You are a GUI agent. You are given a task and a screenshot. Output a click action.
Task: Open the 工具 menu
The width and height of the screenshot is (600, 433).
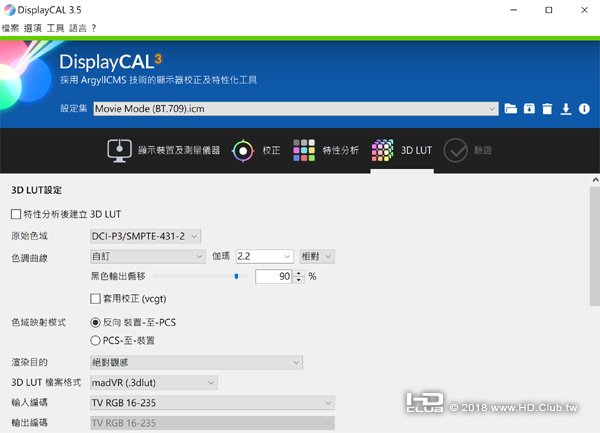pos(55,28)
